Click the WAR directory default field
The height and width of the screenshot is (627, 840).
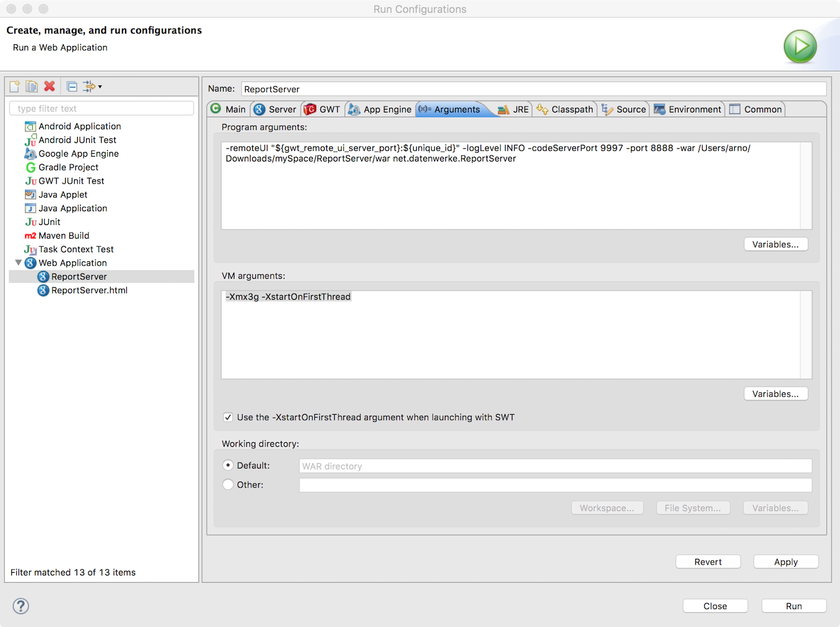click(x=555, y=466)
